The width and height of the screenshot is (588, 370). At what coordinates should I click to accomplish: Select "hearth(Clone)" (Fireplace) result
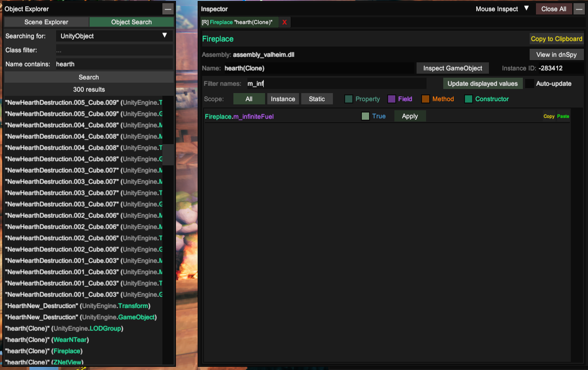[x=44, y=351]
